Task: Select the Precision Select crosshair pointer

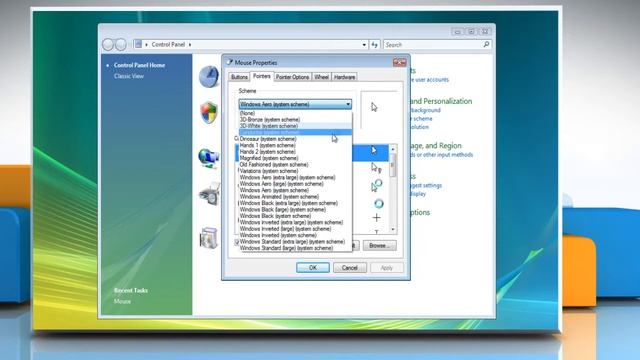Action: pyautogui.click(x=376, y=218)
